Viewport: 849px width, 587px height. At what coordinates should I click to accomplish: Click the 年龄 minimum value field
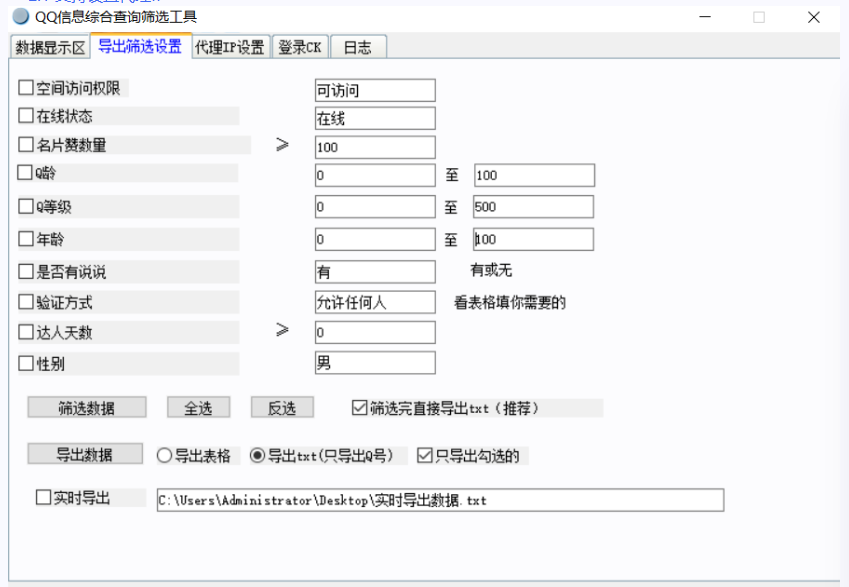375,239
